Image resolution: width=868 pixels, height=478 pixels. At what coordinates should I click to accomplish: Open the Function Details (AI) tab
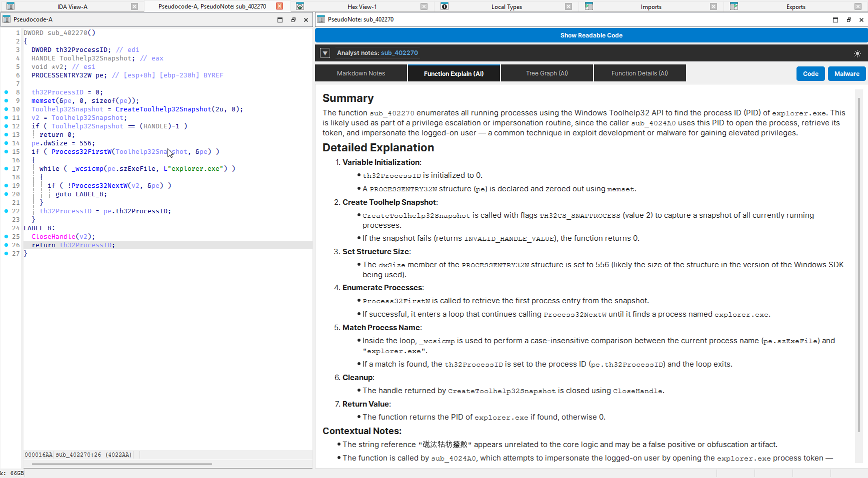[x=639, y=73]
